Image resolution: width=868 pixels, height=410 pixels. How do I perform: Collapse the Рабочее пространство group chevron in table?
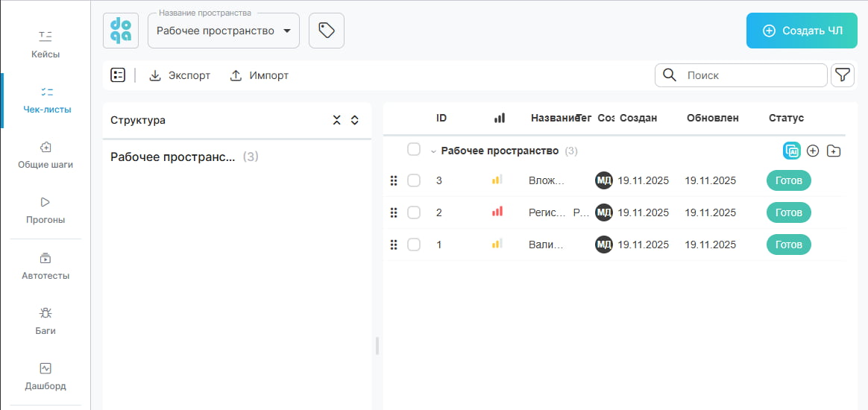coord(433,151)
